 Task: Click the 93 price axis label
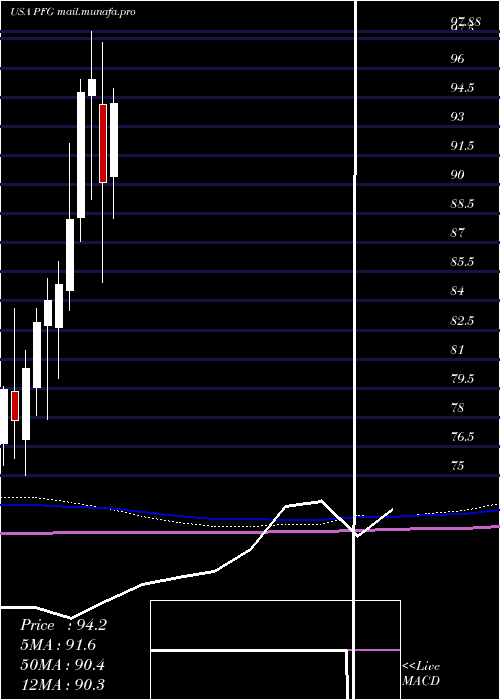458,117
